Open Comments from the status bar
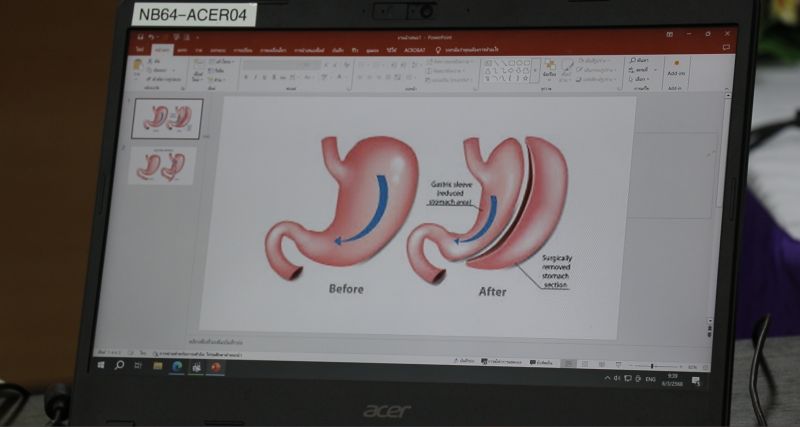Viewport: 800px width, 427px height. 541,363
